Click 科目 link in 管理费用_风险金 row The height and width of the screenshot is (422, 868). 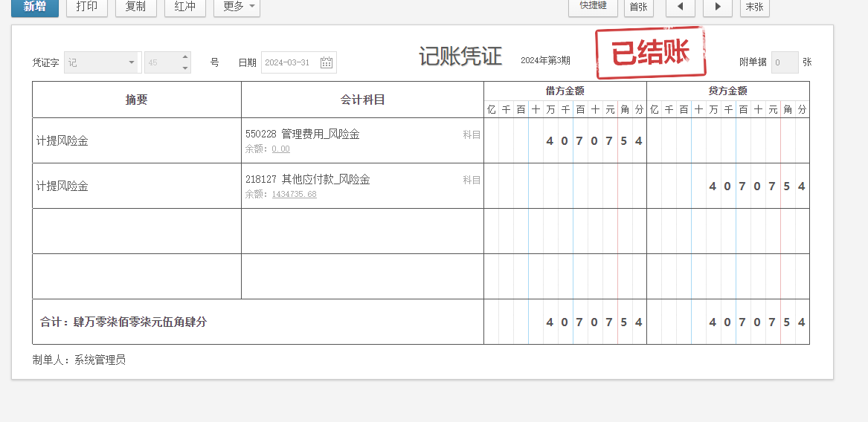tap(472, 134)
